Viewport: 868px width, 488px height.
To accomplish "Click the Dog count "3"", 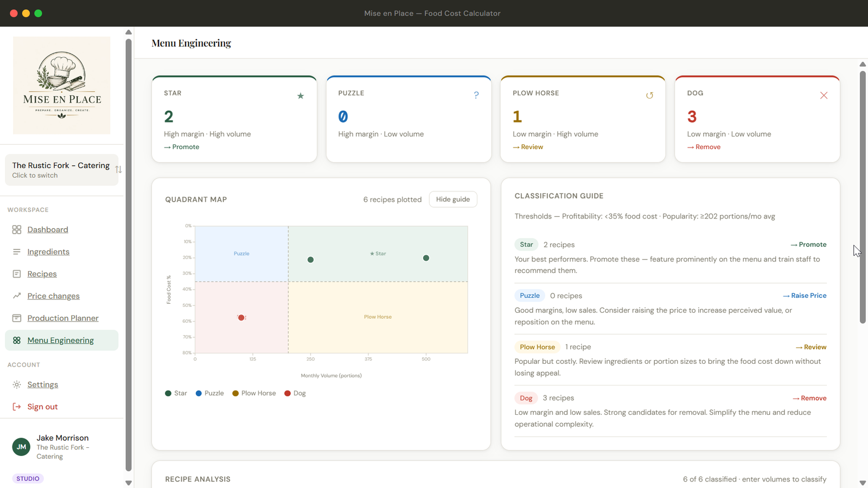I will (692, 117).
